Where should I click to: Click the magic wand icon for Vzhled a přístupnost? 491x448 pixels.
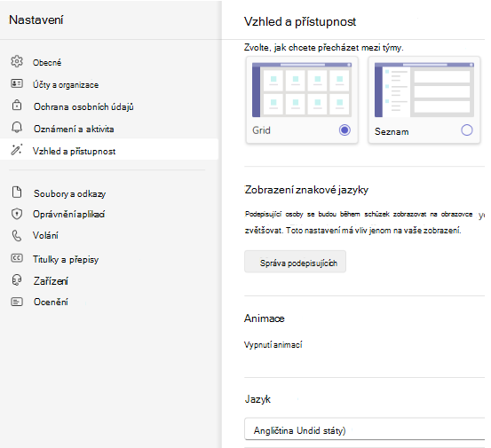click(17, 150)
